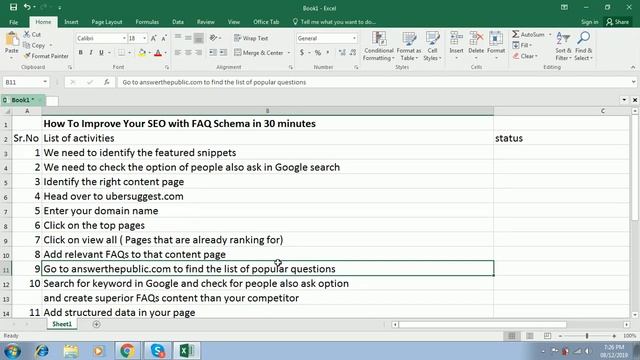Viewport: 640px width, 360px height.
Task: Open Conditional Formatting
Action: 378,46
